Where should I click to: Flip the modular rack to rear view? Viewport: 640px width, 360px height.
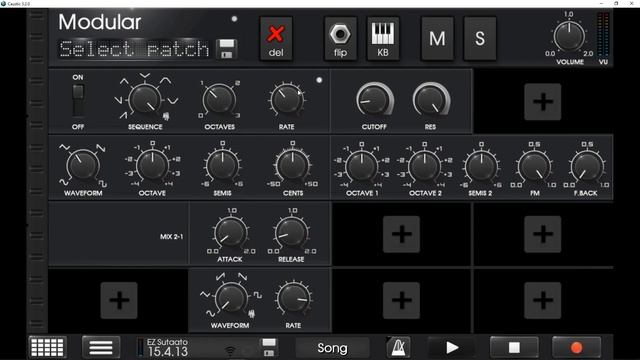(x=340, y=39)
